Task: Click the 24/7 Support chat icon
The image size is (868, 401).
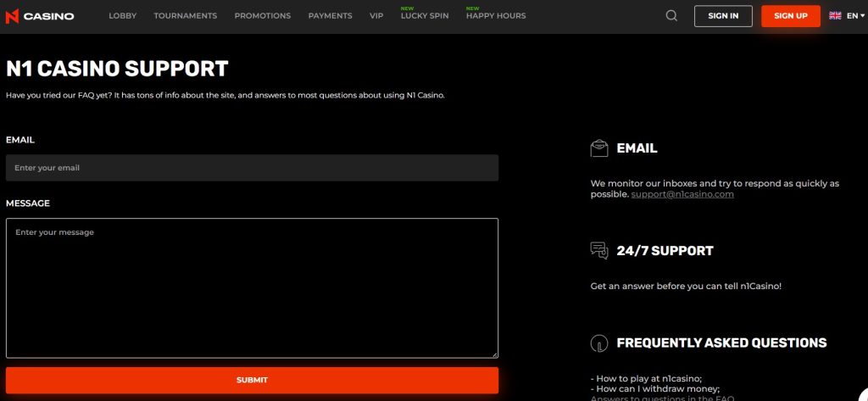Action: (x=599, y=250)
